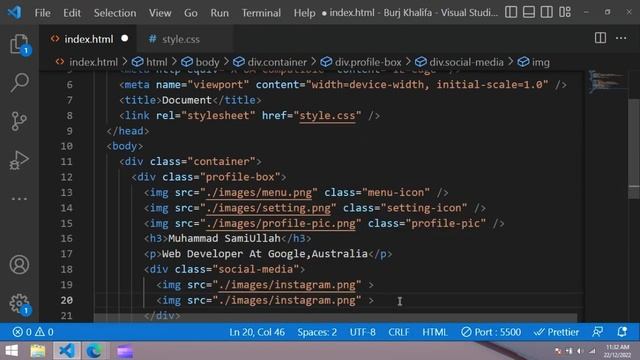Screen dimensions: 640x360
Task: Show additional views ellipsis in activity bar
Action: pyautogui.click(x=19, y=199)
